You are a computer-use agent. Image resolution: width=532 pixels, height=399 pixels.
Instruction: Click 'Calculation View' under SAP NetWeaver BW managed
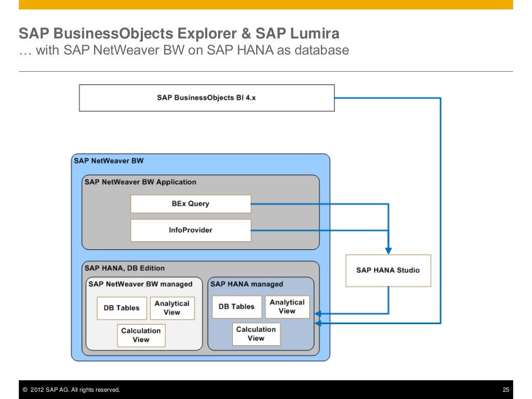pos(141,335)
